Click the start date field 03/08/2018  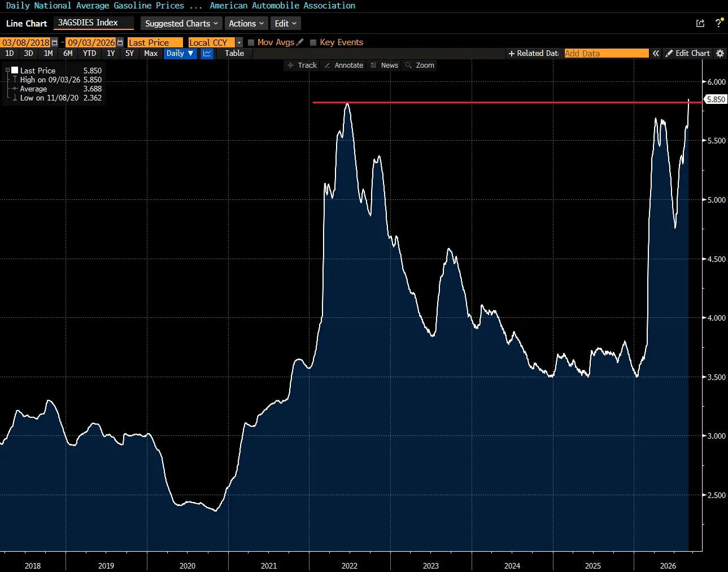tap(25, 42)
